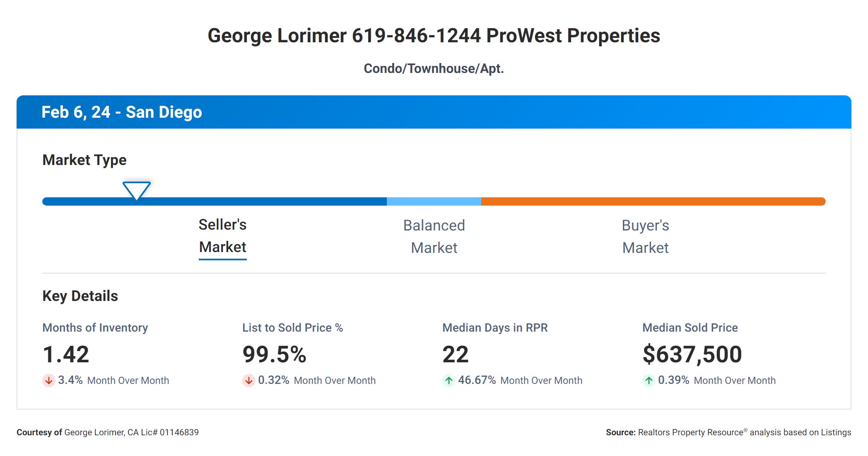The width and height of the screenshot is (868, 456).
Task: Click the Months of Inventory value 1.42
Action: tap(66, 354)
